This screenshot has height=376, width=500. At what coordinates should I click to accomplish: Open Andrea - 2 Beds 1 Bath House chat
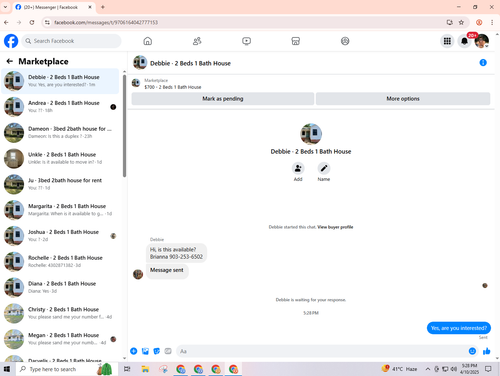pos(60,107)
